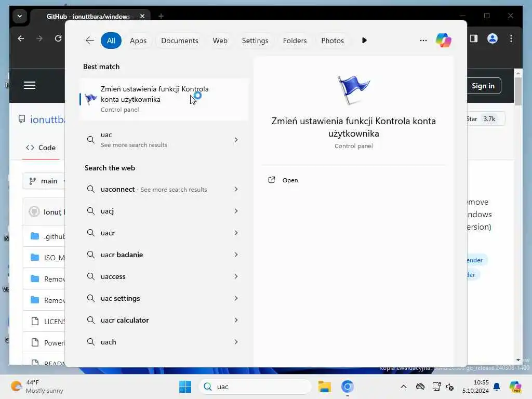This screenshot has width=532, height=399.
Task: Switch to the Documents filter
Action: tap(179, 41)
